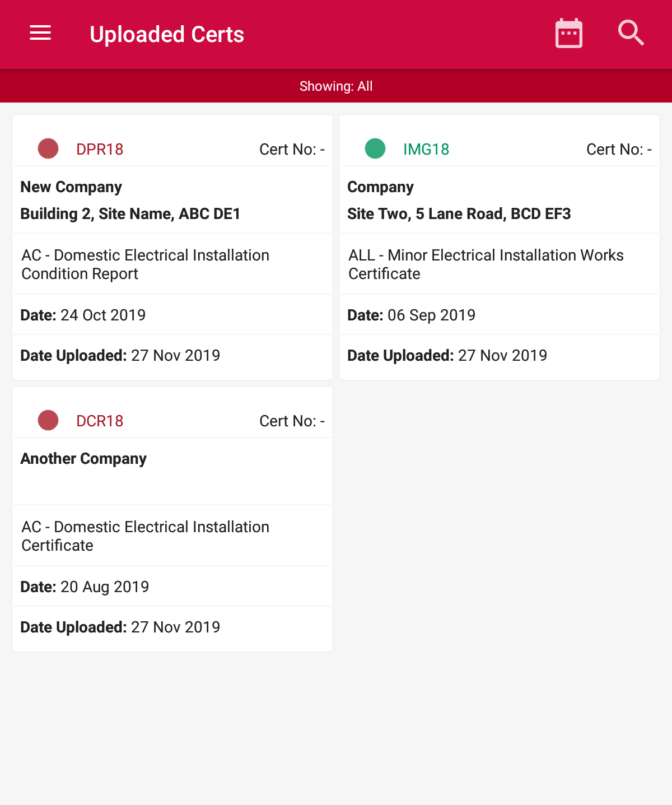Image resolution: width=672 pixels, height=805 pixels.
Task: Toggle the pending state of DPR18
Action: (48, 148)
